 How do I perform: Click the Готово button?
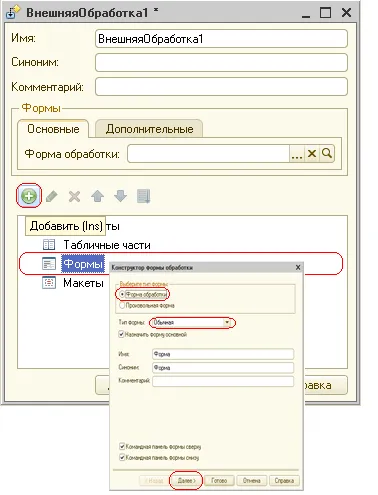(x=219, y=480)
